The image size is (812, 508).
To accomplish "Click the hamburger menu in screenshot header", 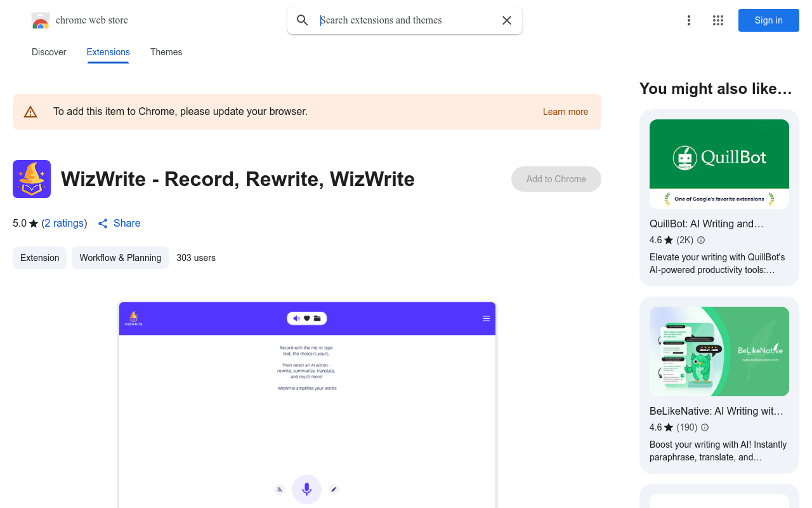I will coord(486,319).
